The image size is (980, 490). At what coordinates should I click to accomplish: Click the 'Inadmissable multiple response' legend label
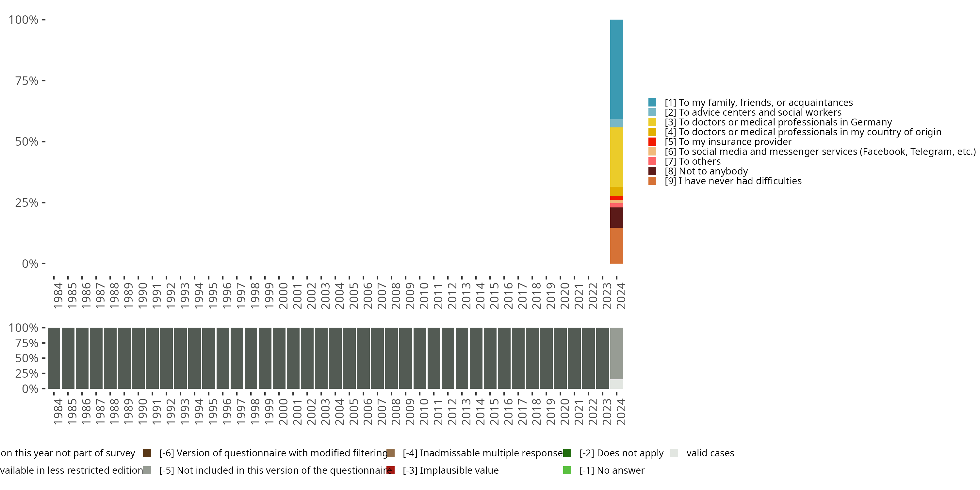(x=482, y=453)
